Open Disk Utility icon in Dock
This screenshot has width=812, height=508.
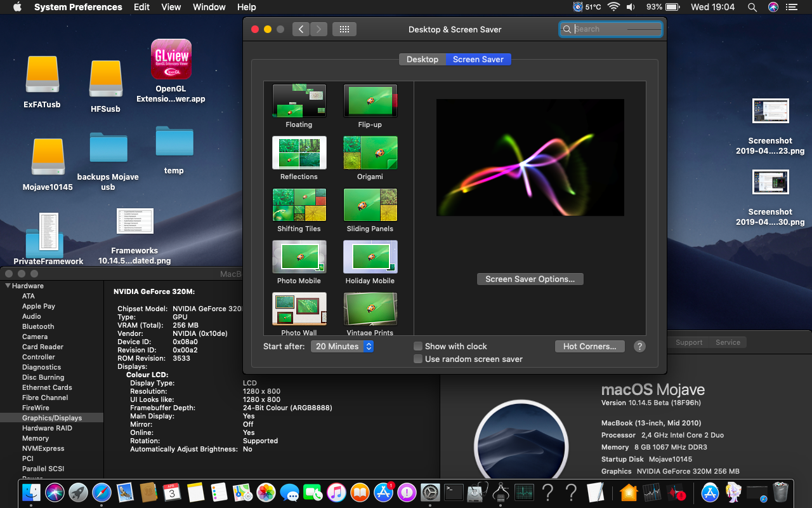tap(477, 492)
